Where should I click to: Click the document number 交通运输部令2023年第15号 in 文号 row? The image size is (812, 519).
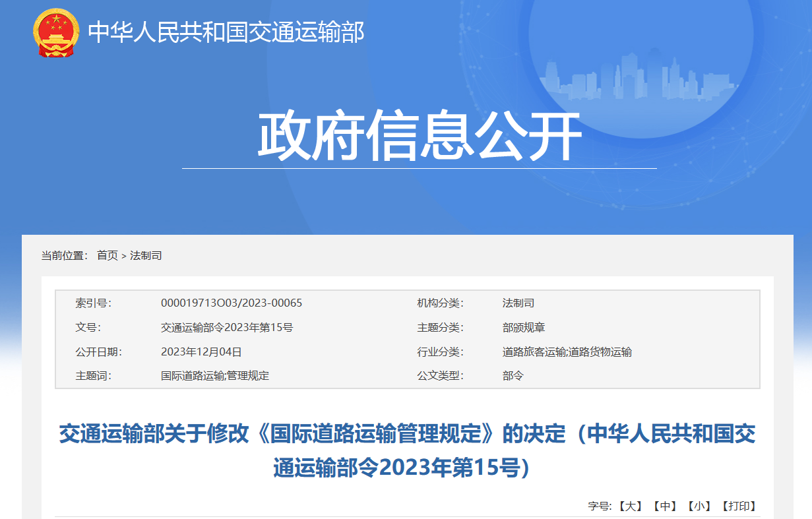[227, 328]
